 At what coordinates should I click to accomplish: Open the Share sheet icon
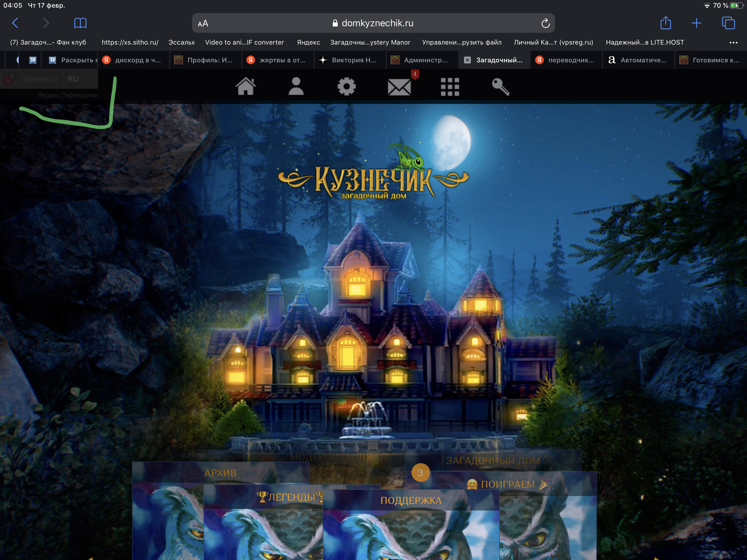pyautogui.click(x=666, y=23)
